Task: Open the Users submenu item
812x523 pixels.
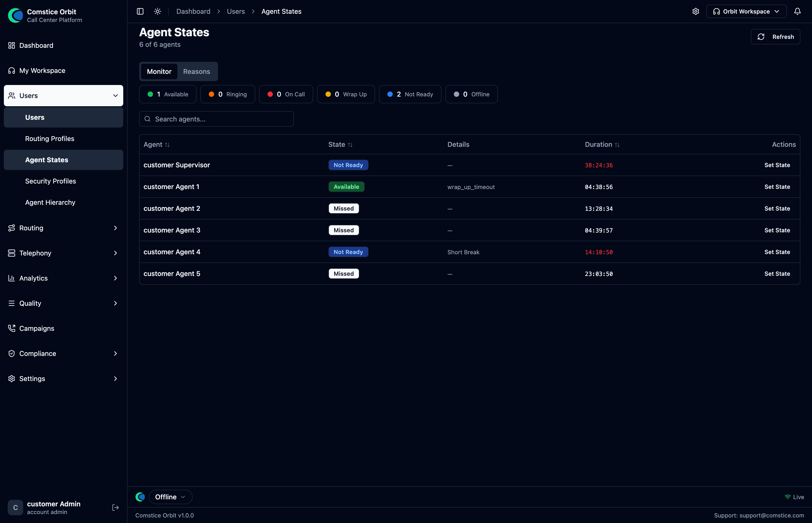Action: [64, 118]
